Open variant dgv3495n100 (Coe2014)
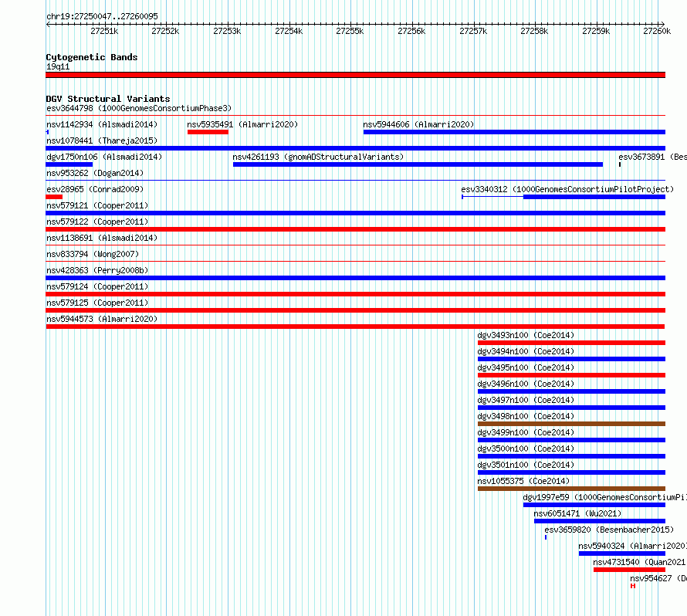Screen dimensions: 687x616 point(526,367)
